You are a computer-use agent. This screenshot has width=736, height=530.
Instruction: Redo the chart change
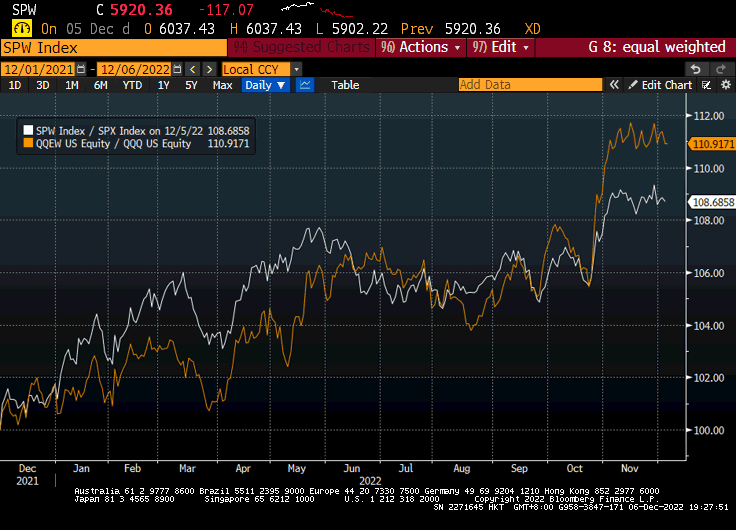tap(721, 69)
